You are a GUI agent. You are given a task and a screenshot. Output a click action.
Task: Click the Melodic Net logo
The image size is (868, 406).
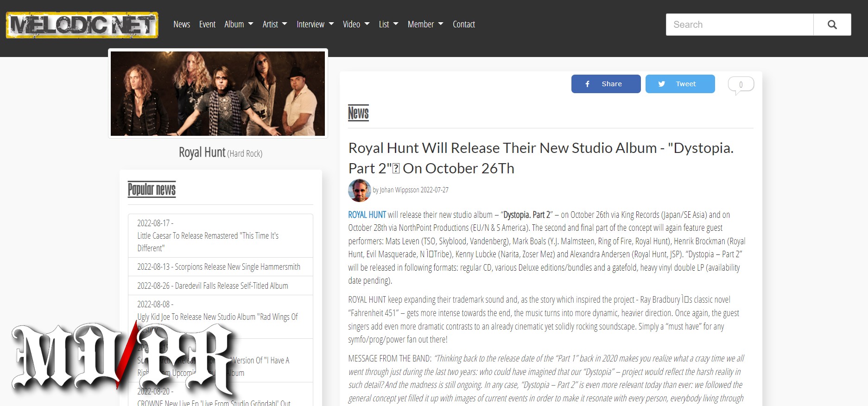(82, 25)
